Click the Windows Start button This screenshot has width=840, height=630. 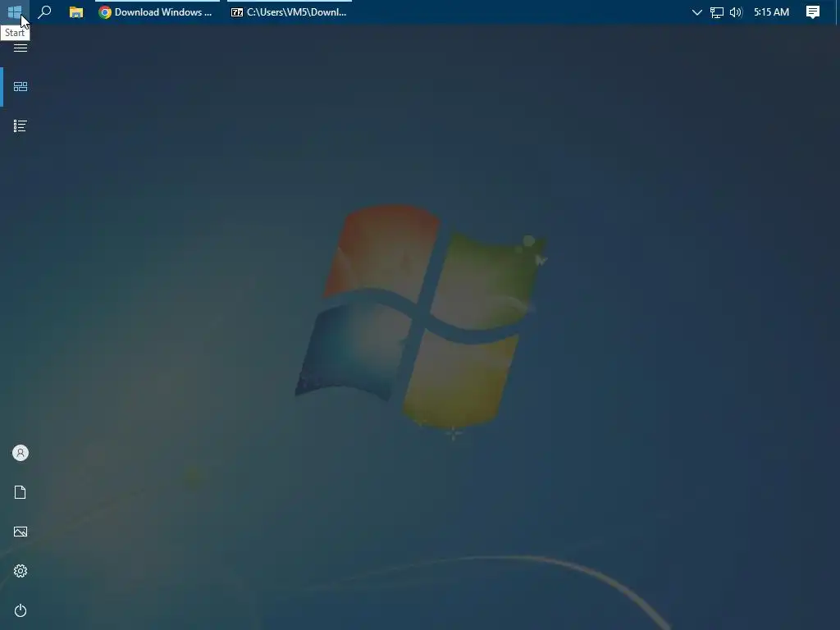15,11
